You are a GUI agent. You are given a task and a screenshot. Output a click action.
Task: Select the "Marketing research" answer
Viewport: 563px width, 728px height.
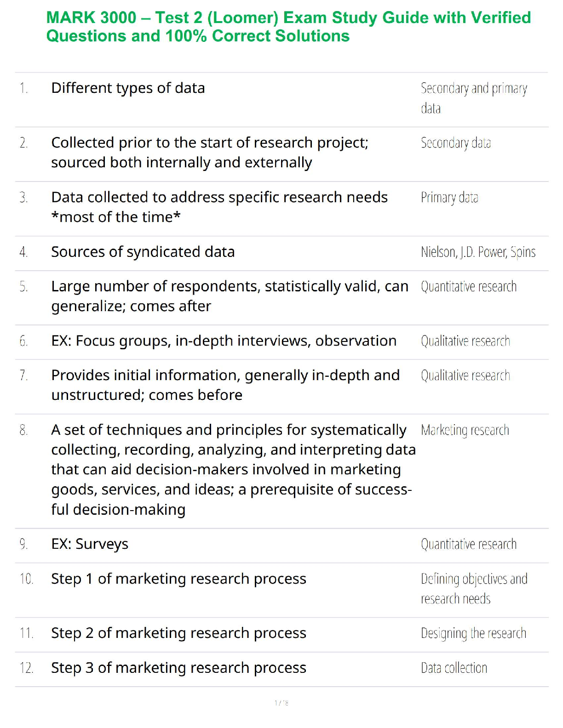pos(465,430)
